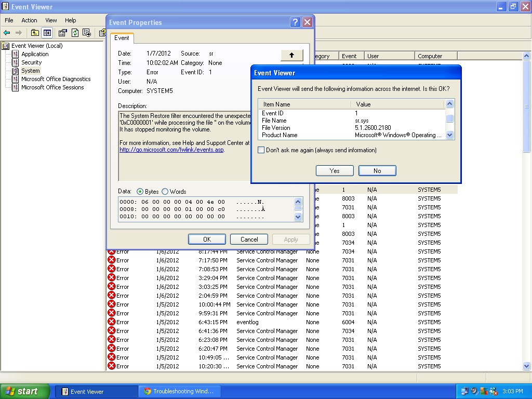Screen dimensions: 532x399
Task: Click the Up One Level folder icon
Action: [x=35, y=33]
